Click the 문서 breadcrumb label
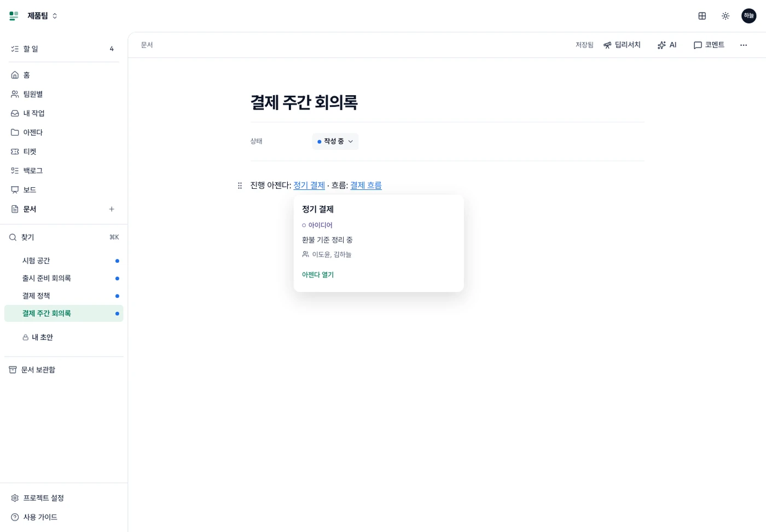 click(147, 45)
